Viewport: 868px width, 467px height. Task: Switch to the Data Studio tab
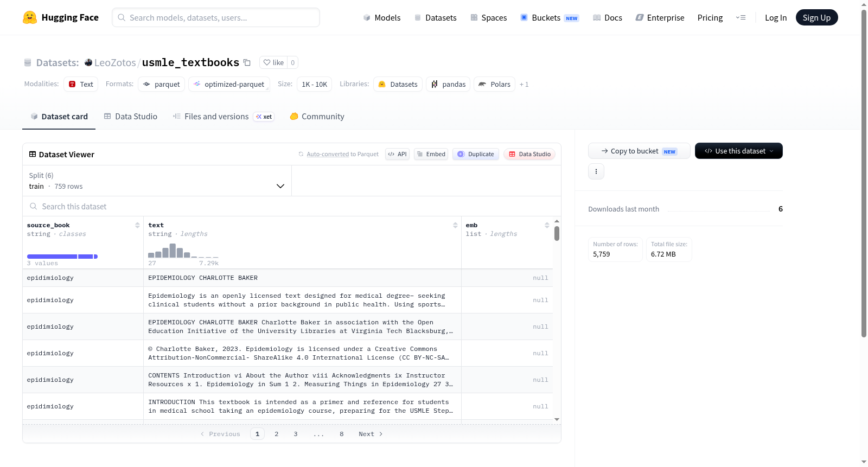click(x=131, y=117)
